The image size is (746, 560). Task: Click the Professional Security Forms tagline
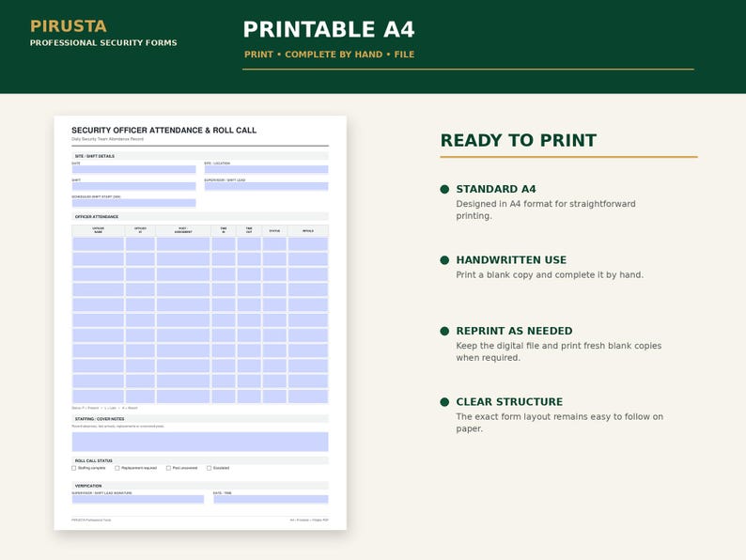103,43
